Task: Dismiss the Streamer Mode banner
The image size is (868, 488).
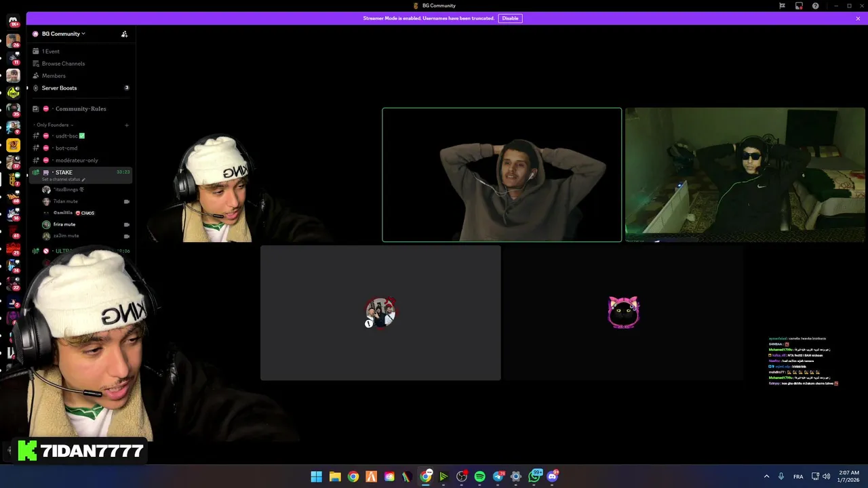Action: click(x=858, y=18)
